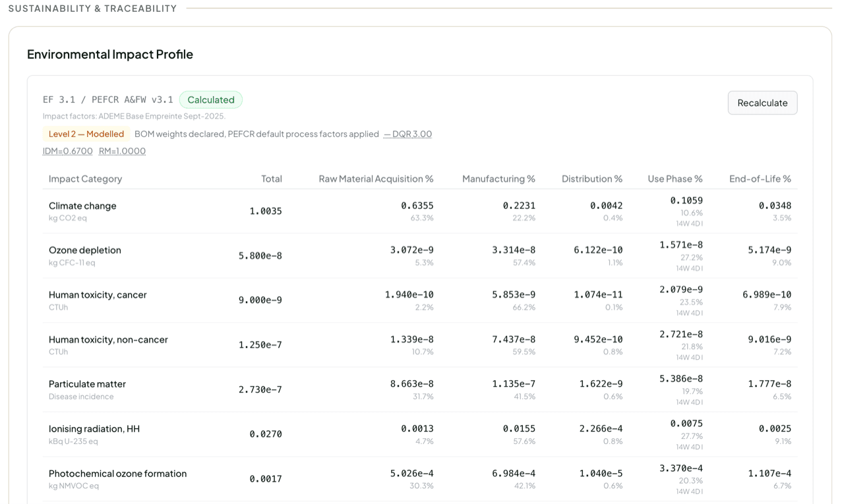Click the Ozone depletion row label
The image size is (844, 504).
85,250
